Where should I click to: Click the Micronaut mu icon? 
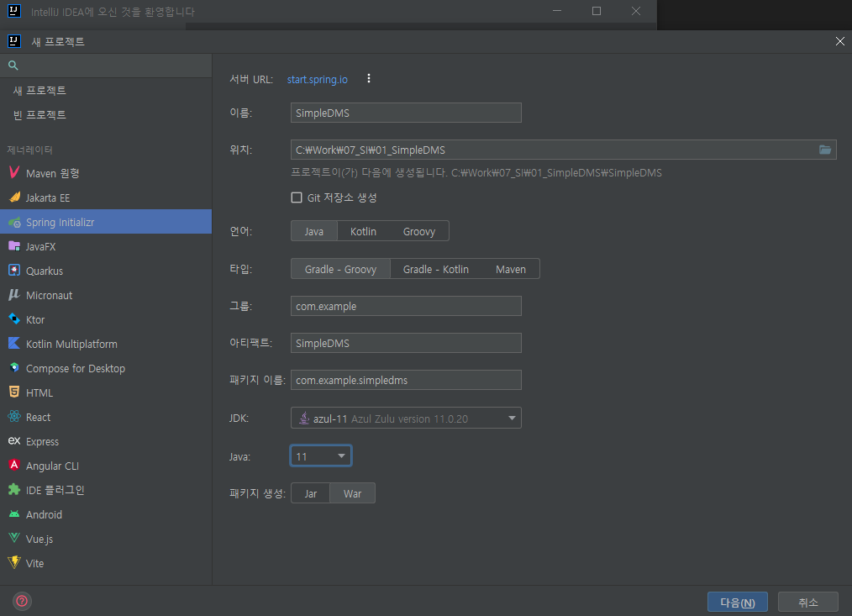pos(14,295)
